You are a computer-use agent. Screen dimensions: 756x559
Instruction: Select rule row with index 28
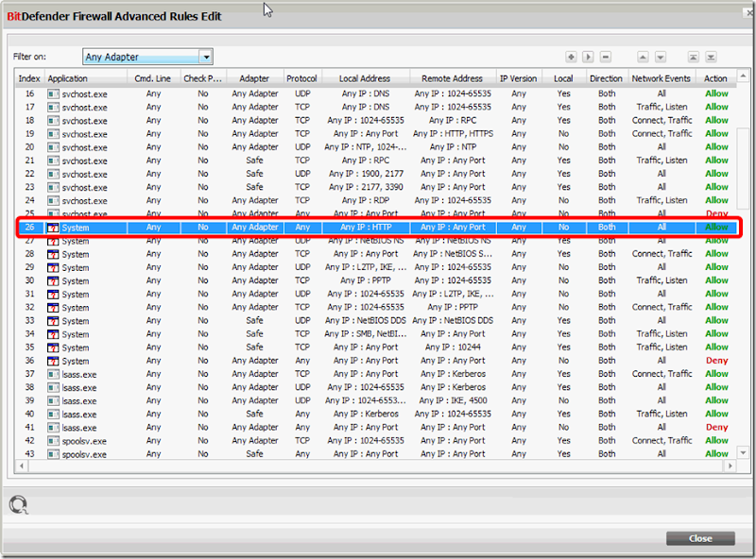click(x=375, y=254)
